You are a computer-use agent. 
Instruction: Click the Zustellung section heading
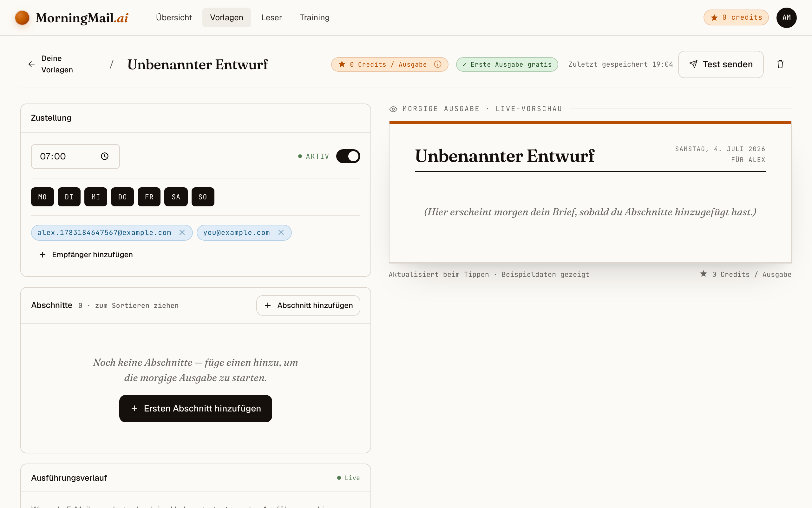[51, 118]
